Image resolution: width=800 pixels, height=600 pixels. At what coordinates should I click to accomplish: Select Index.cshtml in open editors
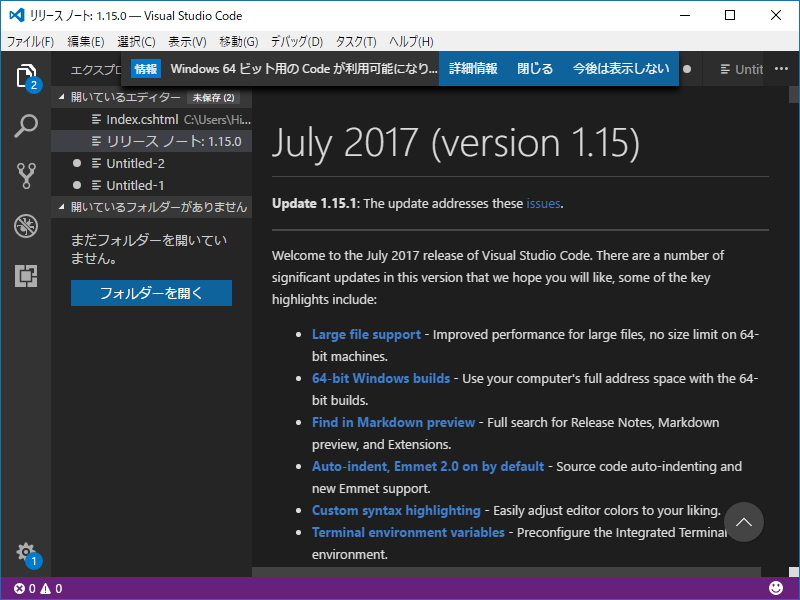(152, 119)
